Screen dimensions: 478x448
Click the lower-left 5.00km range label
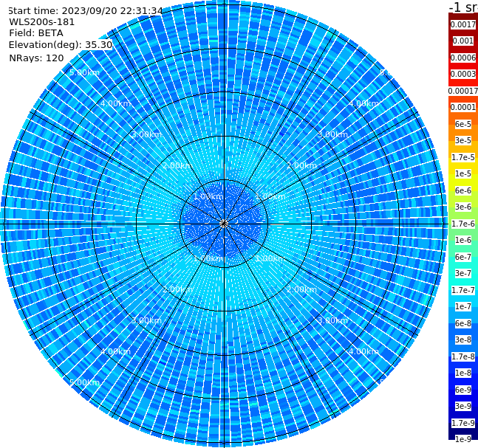(x=84, y=382)
